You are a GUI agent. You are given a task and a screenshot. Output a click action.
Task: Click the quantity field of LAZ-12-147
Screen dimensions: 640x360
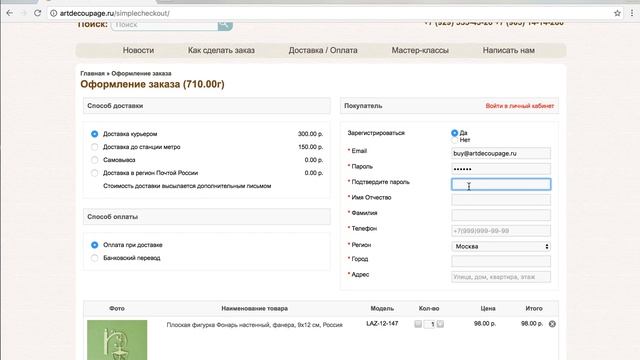(429, 324)
